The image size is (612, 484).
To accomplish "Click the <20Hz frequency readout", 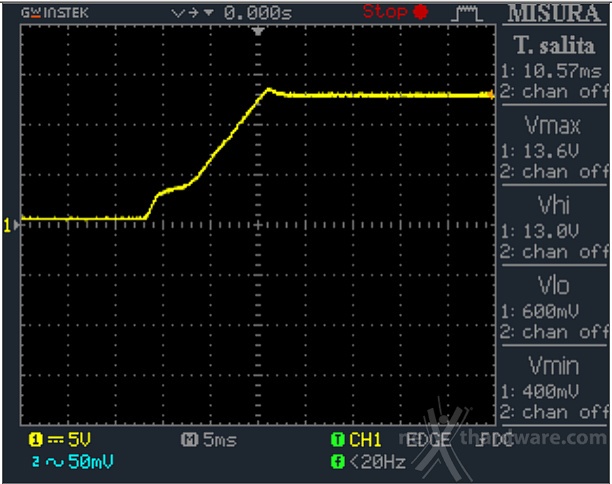I will [x=378, y=463].
